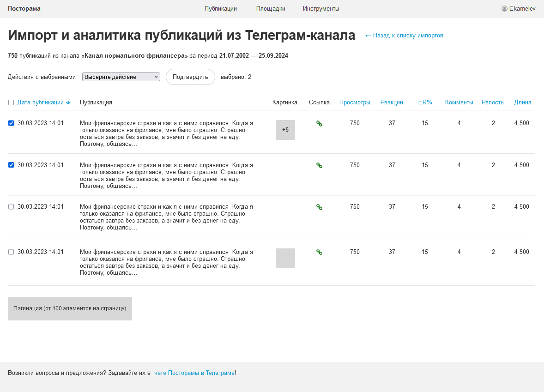Open the gray image thumbnail in fourth row
The image size is (544, 392).
[x=285, y=258]
